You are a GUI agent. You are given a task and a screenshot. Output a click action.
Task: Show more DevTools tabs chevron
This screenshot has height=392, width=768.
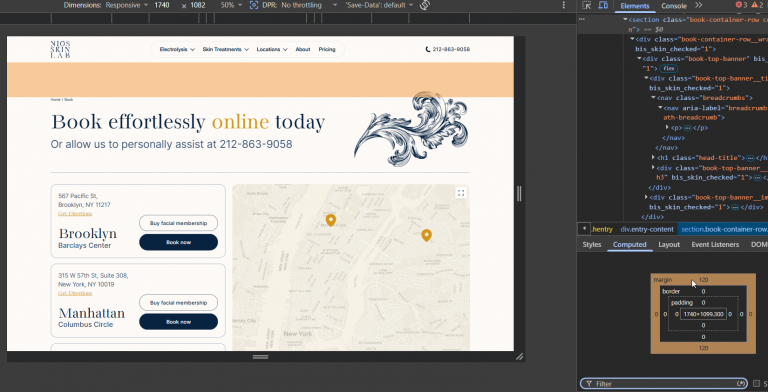coord(698,5)
